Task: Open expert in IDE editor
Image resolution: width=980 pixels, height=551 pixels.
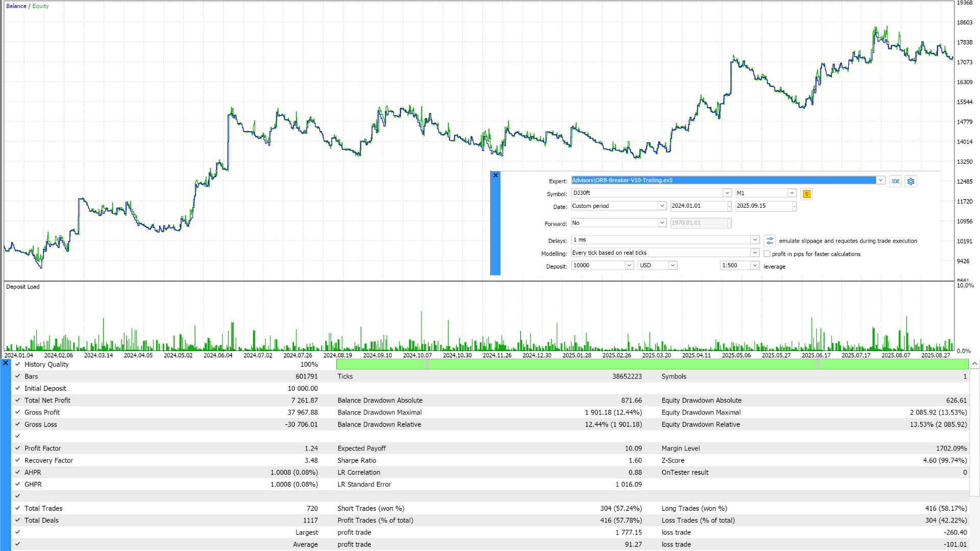Action: (895, 181)
